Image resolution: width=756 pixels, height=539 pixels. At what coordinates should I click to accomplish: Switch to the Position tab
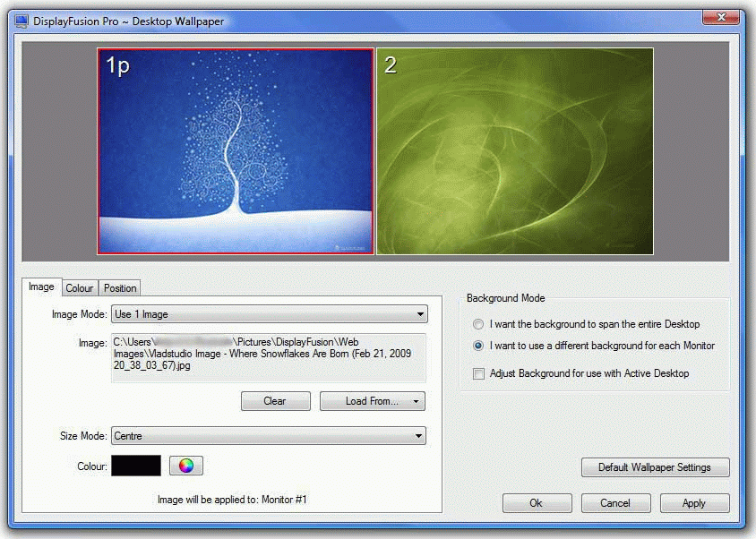[120, 288]
